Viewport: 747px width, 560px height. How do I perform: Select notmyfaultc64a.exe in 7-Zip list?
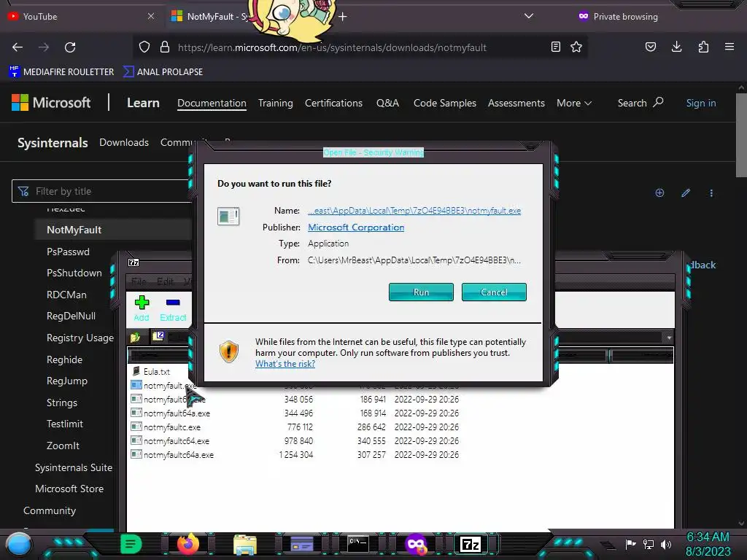coord(179,455)
